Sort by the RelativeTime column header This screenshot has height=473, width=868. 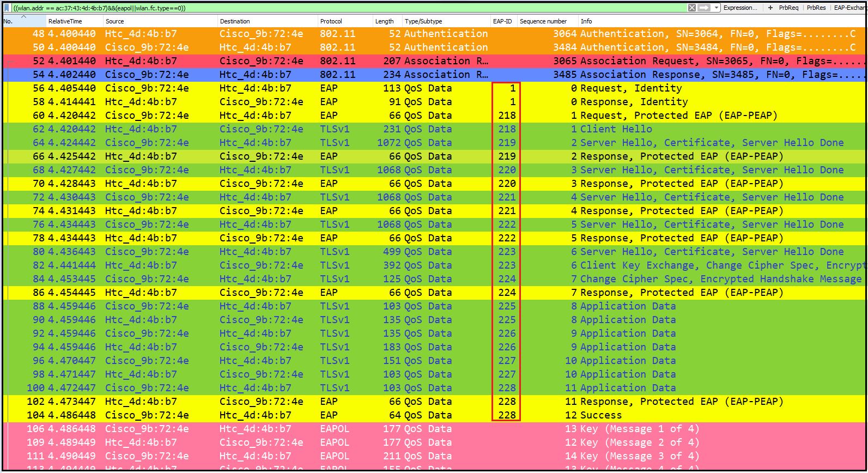click(x=74, y=21)
